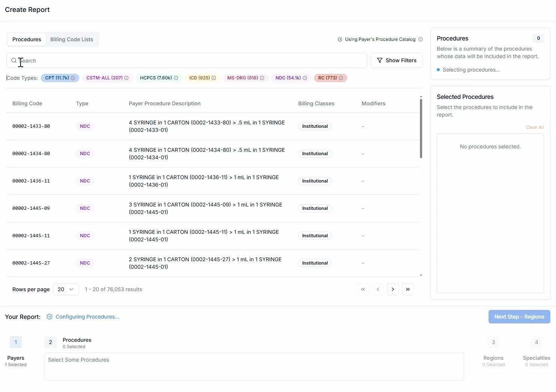The height and width of the screenshot is (392, 556).
Task: Click the Configuring Procedures check icon
Action: pyautogui.click(x=49, y=317)
